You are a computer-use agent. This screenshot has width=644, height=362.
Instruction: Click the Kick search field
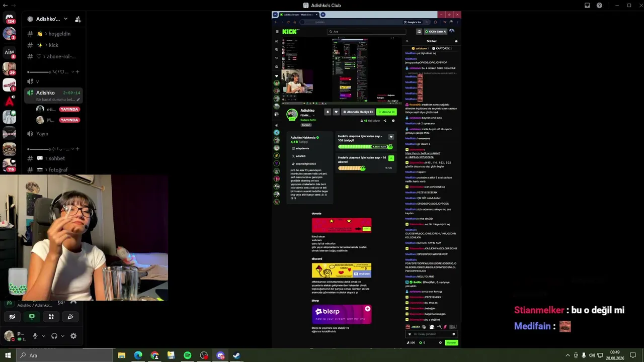366,32
